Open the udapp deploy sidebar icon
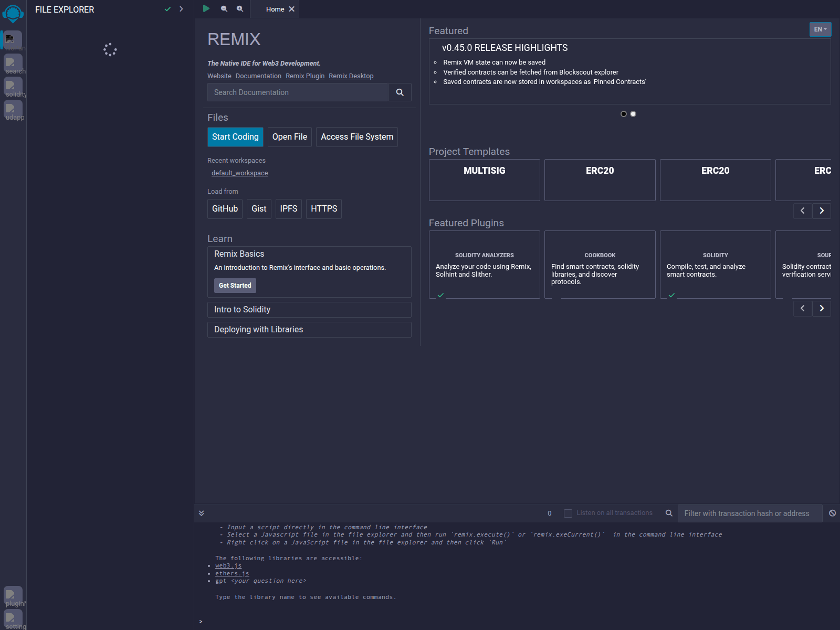 tap(13, 110)
